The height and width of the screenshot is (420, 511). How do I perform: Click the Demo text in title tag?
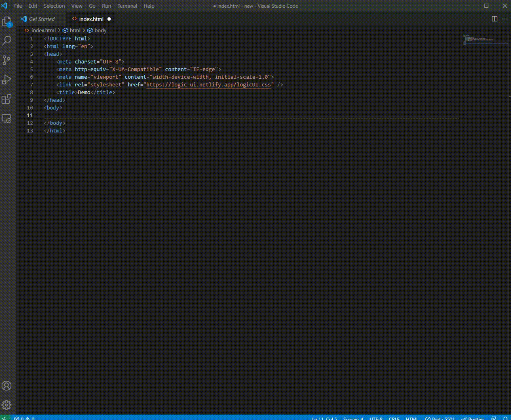click(84, 92)
